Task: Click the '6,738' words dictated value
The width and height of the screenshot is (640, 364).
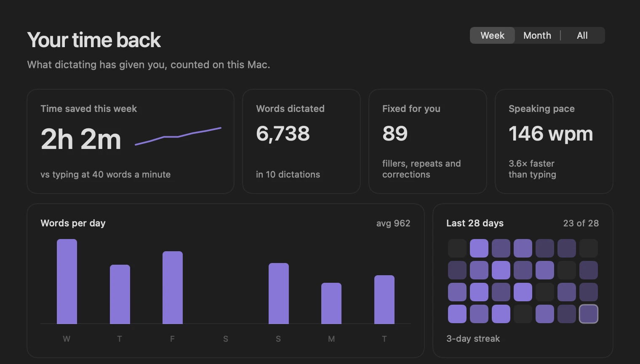Action: pyautogui.click(x=283, y=134)
